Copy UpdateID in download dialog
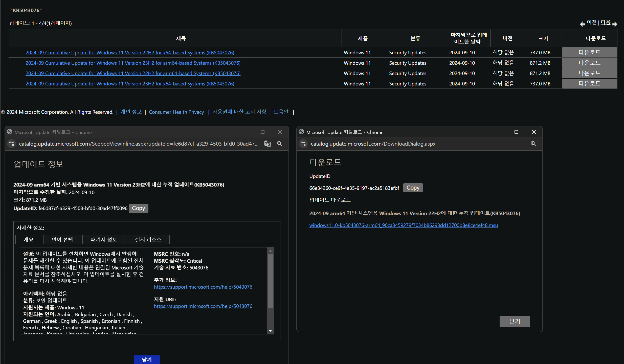This screenshot has width=624, height=364. pyautogui.click(x=413, y=188)
